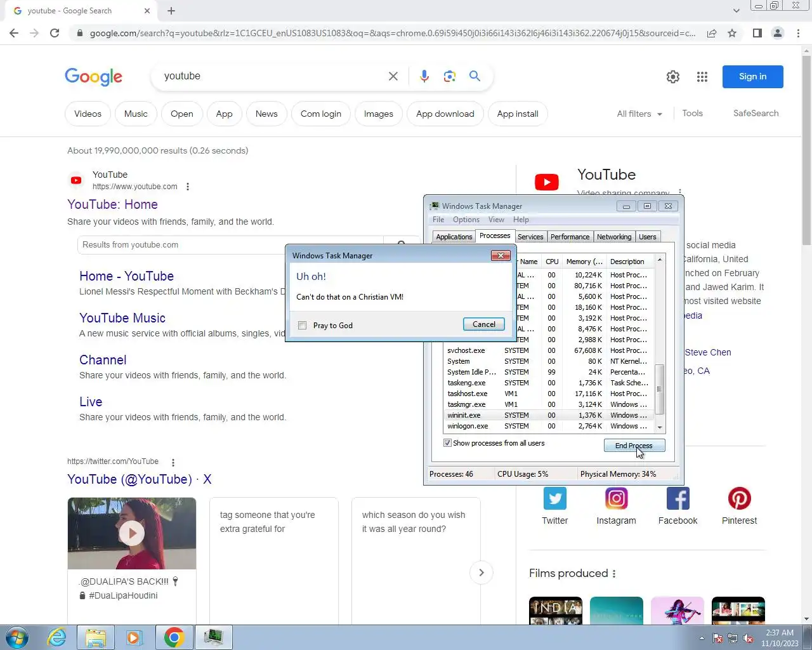Image resolution: width=812 pixels, height=650 pixels.
Task: Click the magnifier search icon
Action: (475, 76)
